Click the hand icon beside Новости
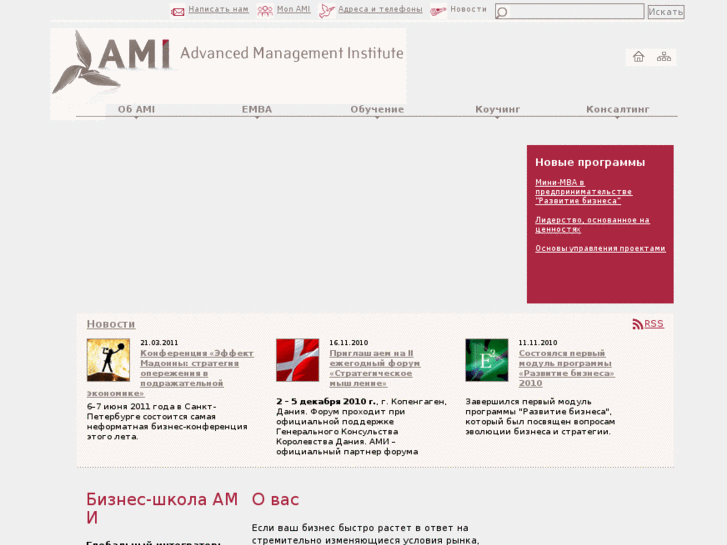The width and height of the screenshot is (727, 545). coord(438,11)
